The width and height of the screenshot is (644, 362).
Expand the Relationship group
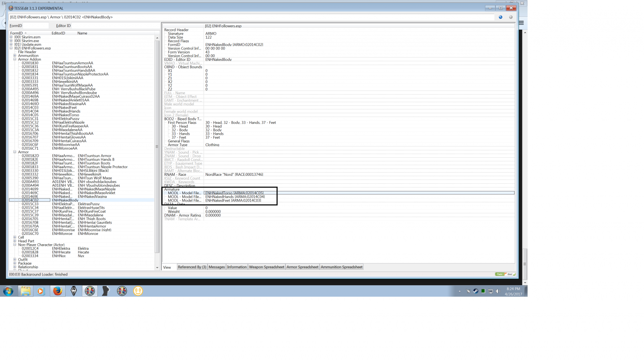[15, 267]
